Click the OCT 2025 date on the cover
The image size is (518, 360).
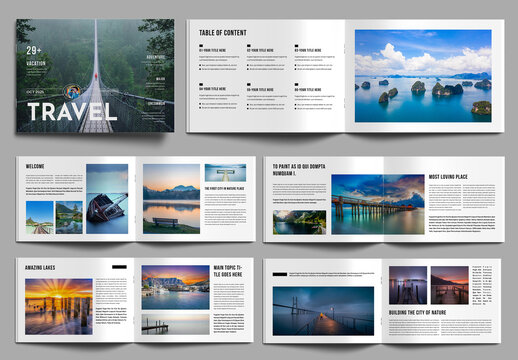(35, 92)
